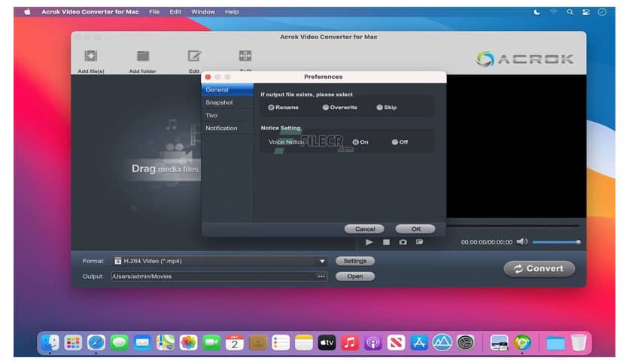Image resolution: width=629 pixels, height=364 pixels.
Task: Open Spotlight search in the menu bar
Action: (570, 12)
